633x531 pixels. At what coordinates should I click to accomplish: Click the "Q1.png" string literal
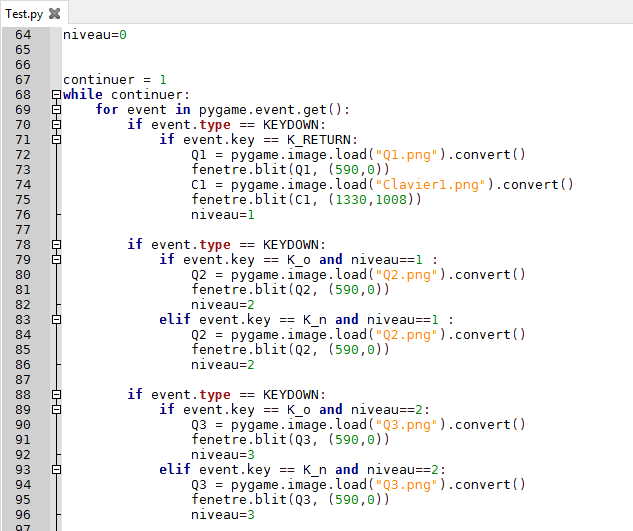pos(406,155)
